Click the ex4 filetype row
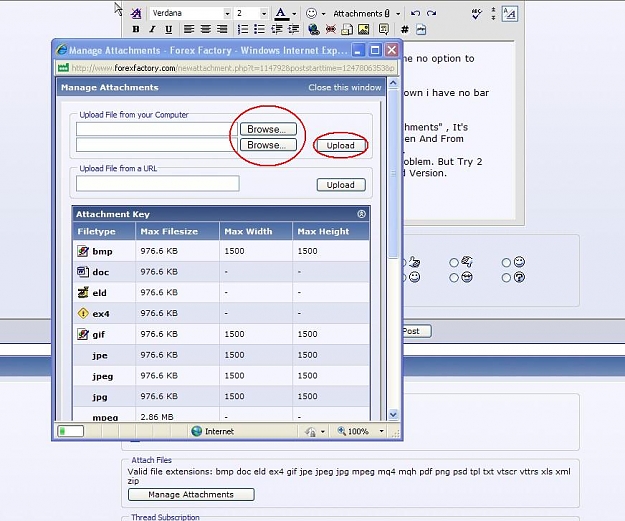This screenshot has width=625, height=521. coord(221,313)
